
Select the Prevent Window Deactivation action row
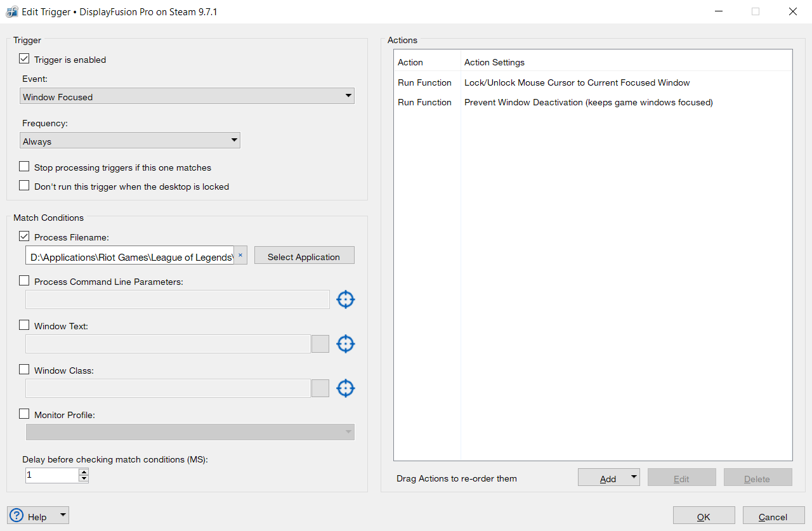click(x=588, y=102)
